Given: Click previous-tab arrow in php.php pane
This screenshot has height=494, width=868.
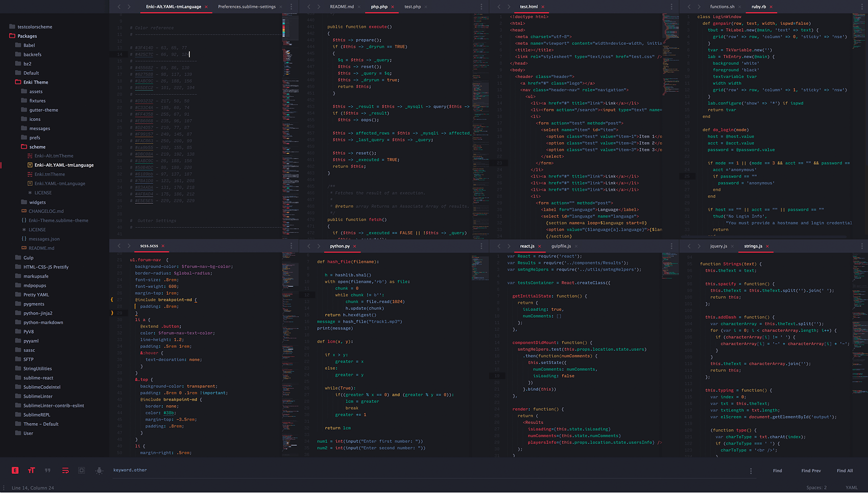Looking at the screenshot, I should [x=309, y=7].
